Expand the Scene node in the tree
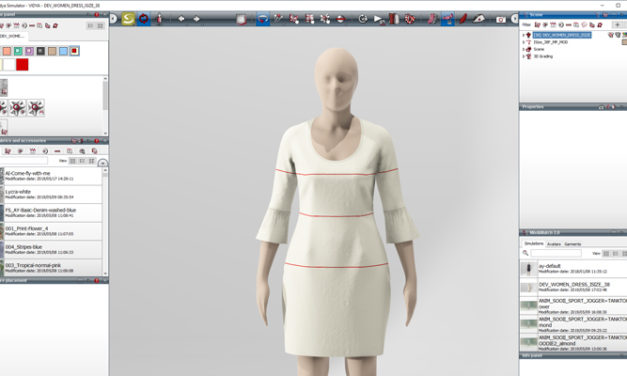The image size is (627, 376). click(523, 49)
